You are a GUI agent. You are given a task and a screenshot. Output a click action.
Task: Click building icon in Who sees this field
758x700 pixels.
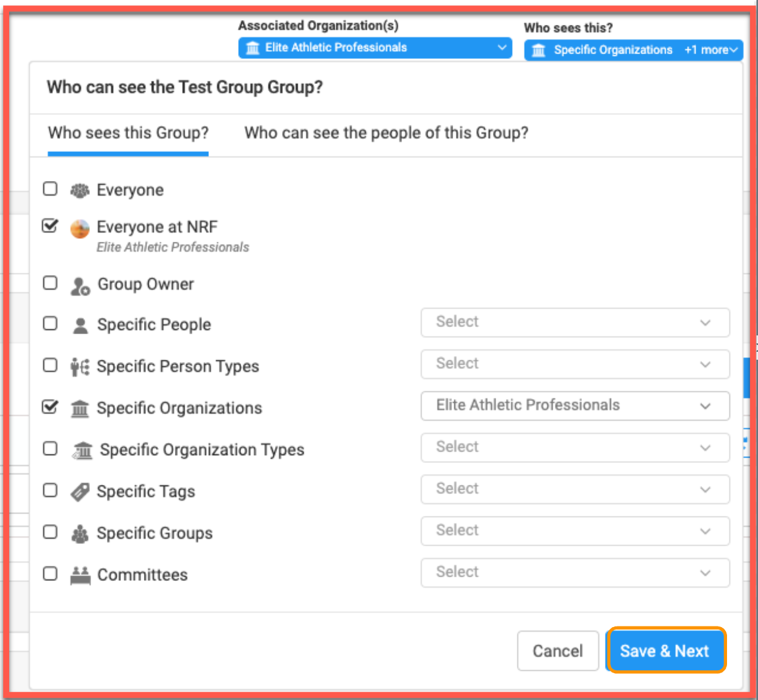tap(538, 50)
